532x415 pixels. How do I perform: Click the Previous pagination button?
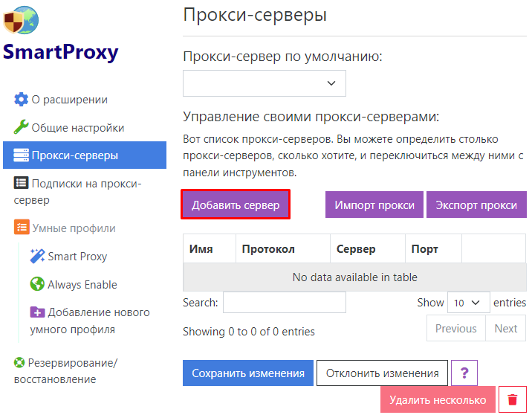(x=456, y=328)
